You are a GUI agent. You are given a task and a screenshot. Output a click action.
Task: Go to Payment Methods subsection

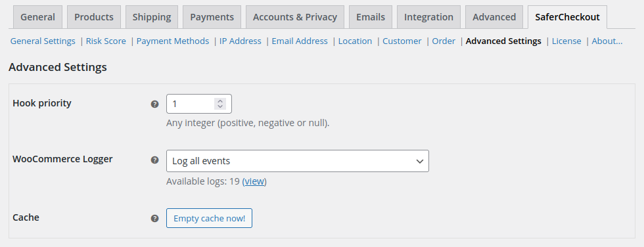tap(172, 41)
